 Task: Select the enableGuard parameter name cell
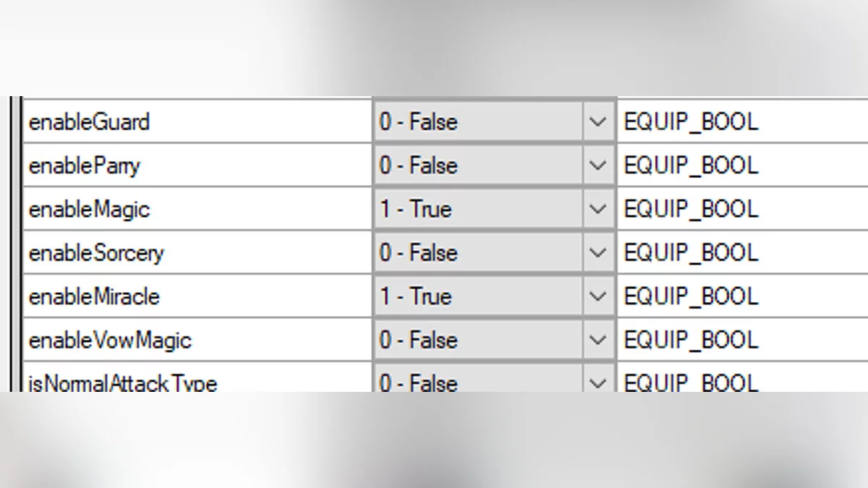coord(195,122)
